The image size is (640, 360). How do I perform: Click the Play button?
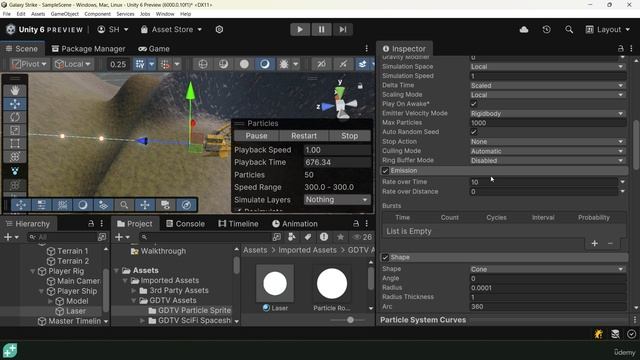(300, 29)
